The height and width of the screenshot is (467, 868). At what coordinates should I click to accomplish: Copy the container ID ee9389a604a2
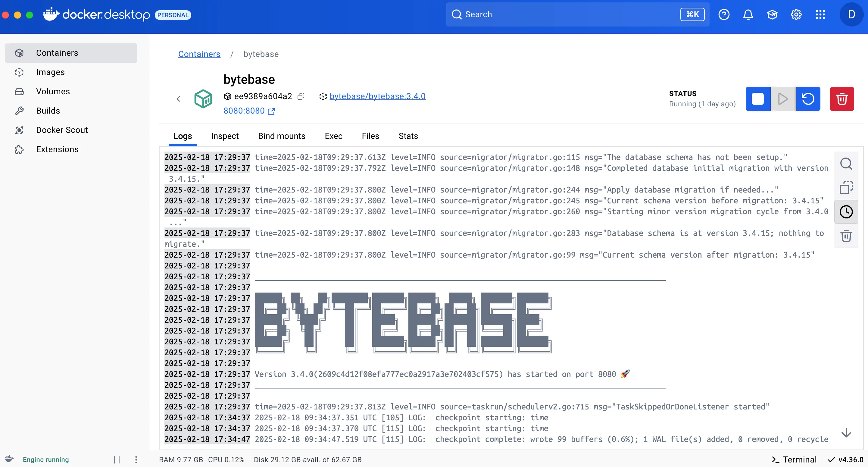301,96
